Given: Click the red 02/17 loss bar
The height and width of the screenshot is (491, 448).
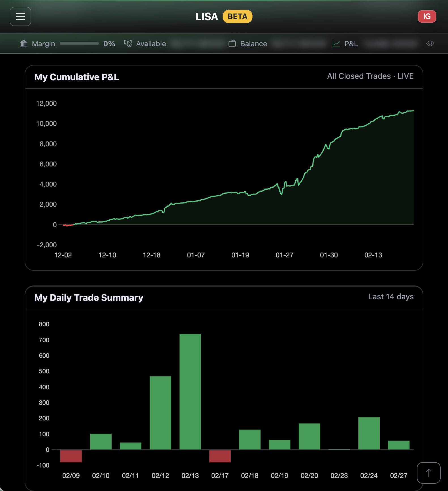Looking at the screenshot, I should tap(220, 456).
